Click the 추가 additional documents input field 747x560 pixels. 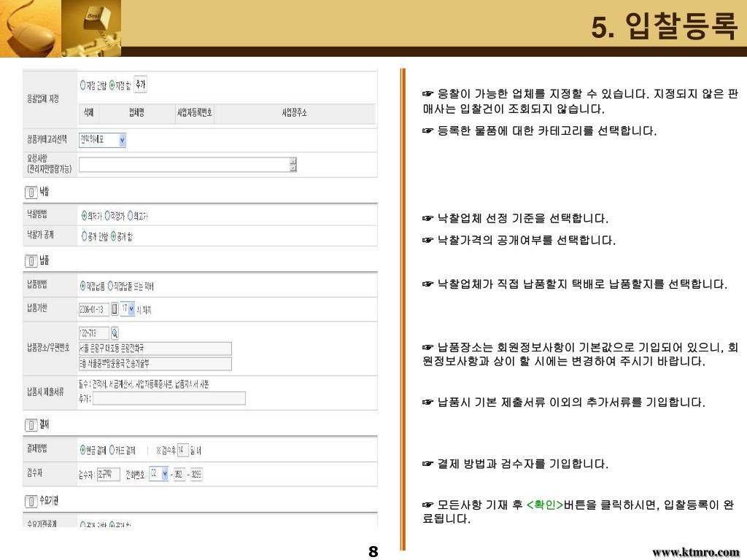pos(169,399)
